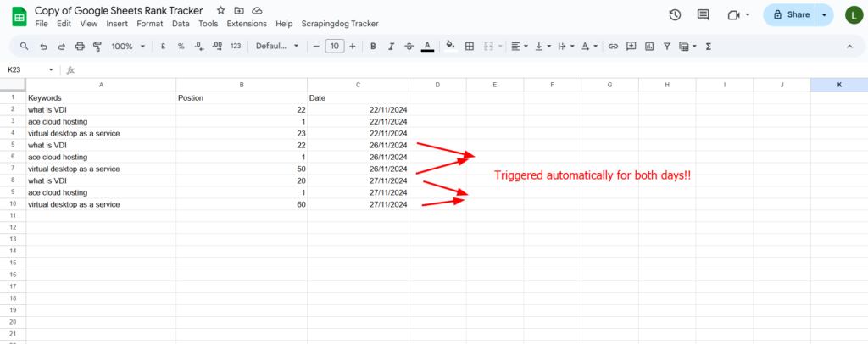The width and height of the screenshot is (868, 344).
Task: Check the cloud save status icon
Action: click(256, 10)
